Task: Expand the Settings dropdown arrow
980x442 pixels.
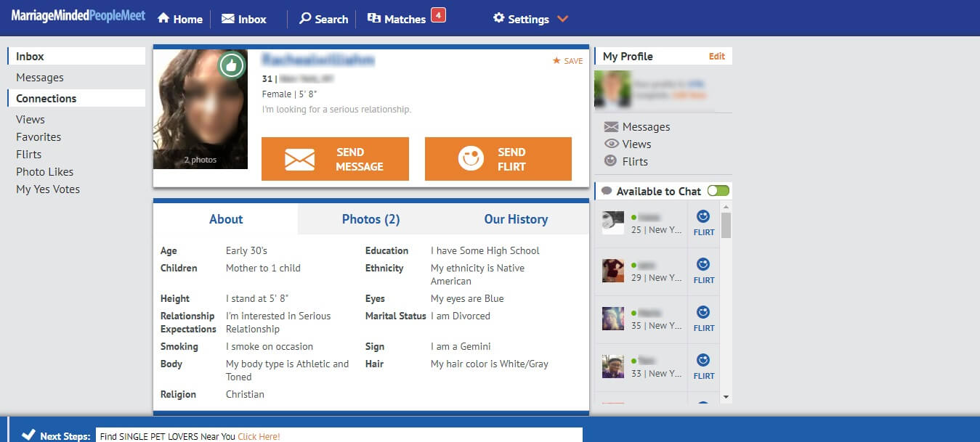Action: (x=562, y=19)
